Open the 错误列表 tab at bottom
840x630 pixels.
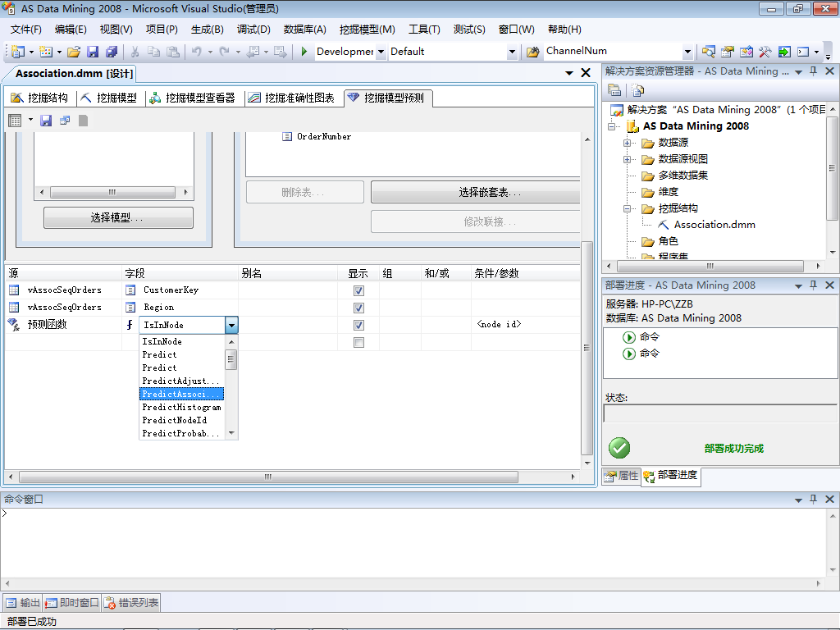pyautogui.click(x=132, y=603)
